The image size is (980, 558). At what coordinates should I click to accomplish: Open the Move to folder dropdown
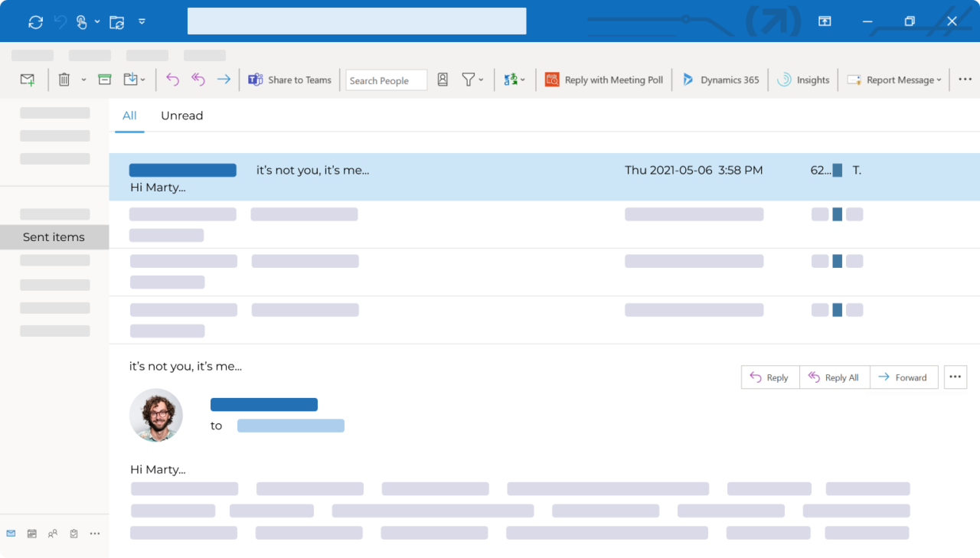tap(143, 79)
